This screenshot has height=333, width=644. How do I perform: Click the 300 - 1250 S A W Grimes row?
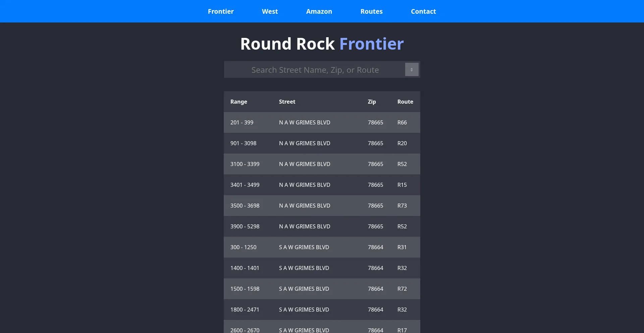[322, 247]
